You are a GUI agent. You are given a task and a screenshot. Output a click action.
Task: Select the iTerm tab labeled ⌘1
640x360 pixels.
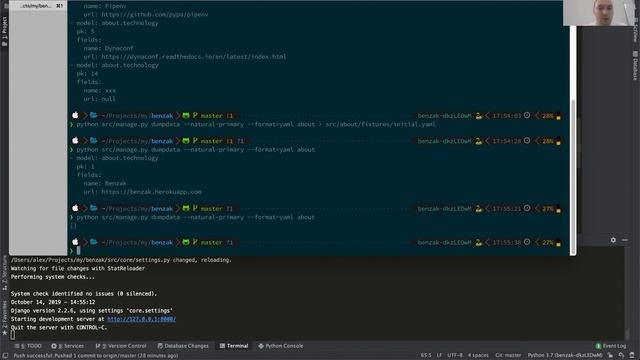click(38, 6)
